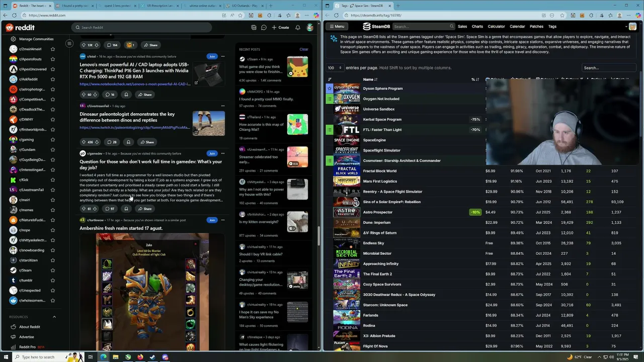Toggle favorite star for r/gaming
The width and height of the screenshot is (644, 362).
[x=53, y=139]
